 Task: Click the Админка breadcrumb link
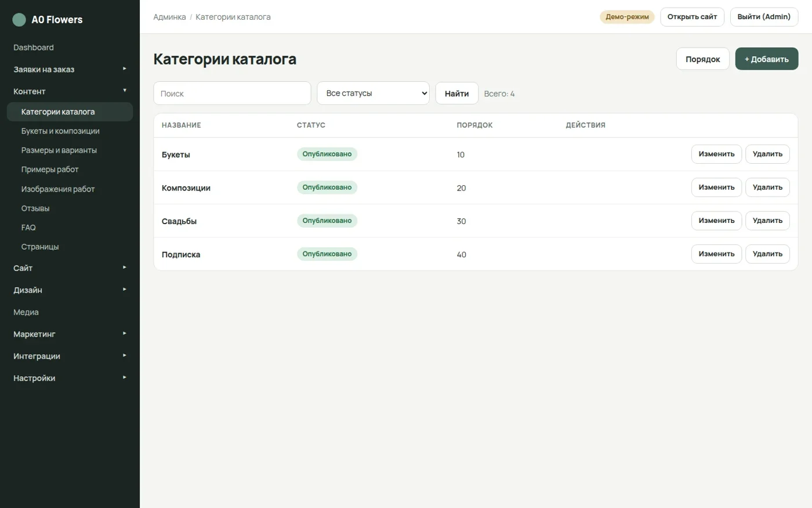pyautogui.click(x=169, y=17)
